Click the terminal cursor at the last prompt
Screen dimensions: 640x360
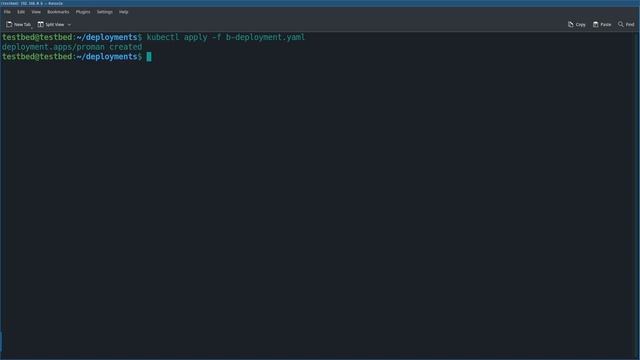tap(149, 57)
